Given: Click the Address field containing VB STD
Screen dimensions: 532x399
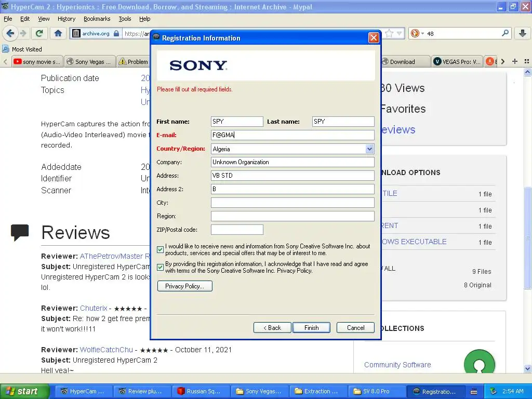Looking at the screenshot, I should (x=292, y=176).
